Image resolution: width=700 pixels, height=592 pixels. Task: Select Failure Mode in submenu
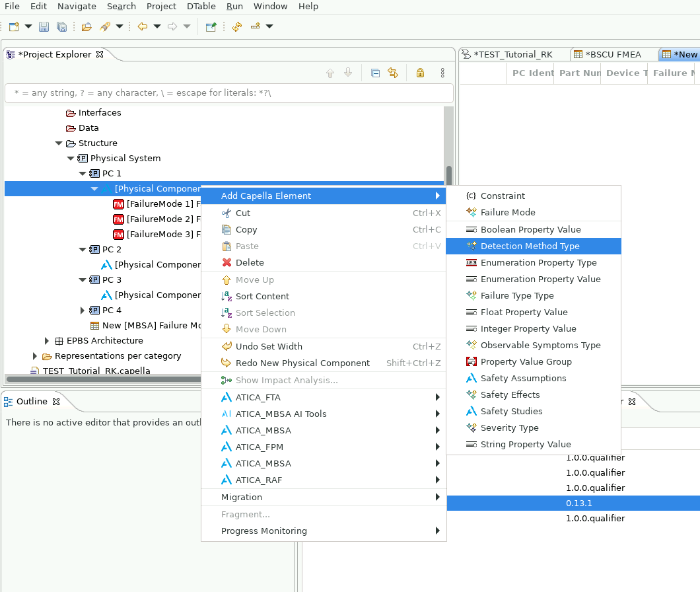[x=534, y=212]
